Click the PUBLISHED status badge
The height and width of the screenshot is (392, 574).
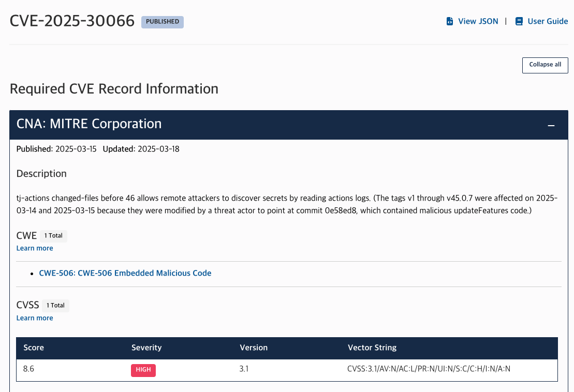[163, 22]
